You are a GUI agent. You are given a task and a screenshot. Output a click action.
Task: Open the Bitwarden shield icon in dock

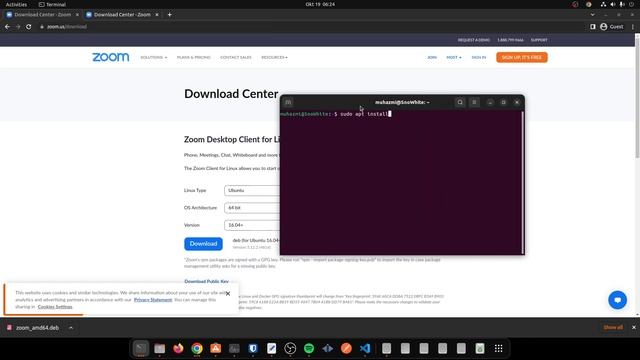(253, 348)
